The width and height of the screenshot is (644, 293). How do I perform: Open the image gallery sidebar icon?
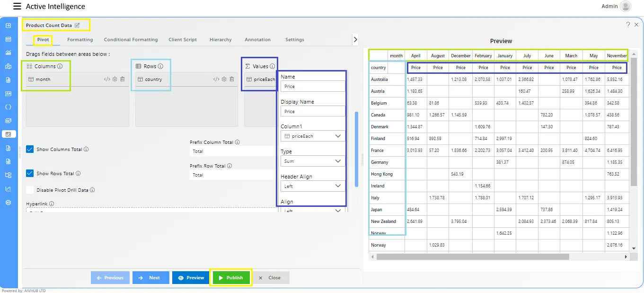(x=8, y=121)
